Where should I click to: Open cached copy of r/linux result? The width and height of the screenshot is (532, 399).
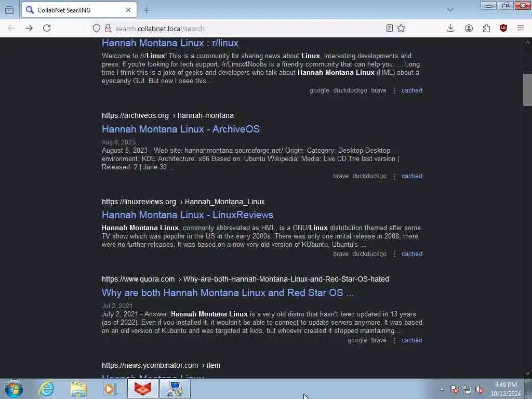tap(412, 90)
